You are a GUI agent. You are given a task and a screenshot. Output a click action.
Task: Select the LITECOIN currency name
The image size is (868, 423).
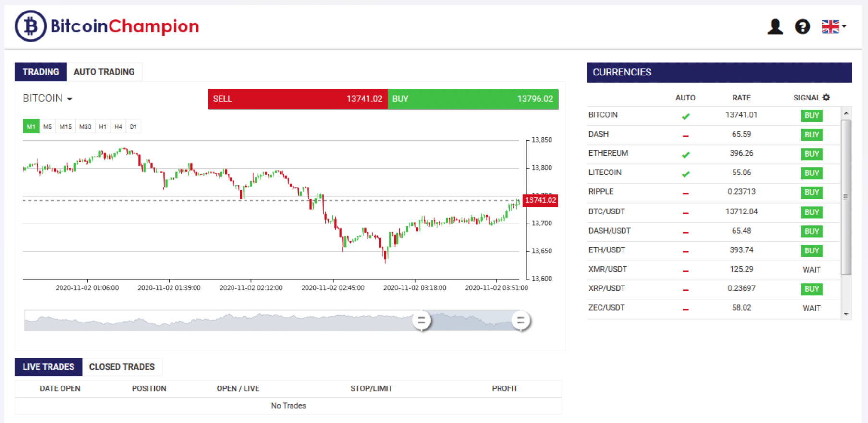point(605,173)
